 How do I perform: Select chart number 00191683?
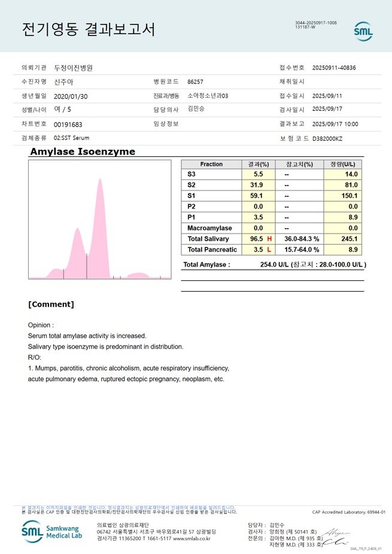tap(68, 125)
